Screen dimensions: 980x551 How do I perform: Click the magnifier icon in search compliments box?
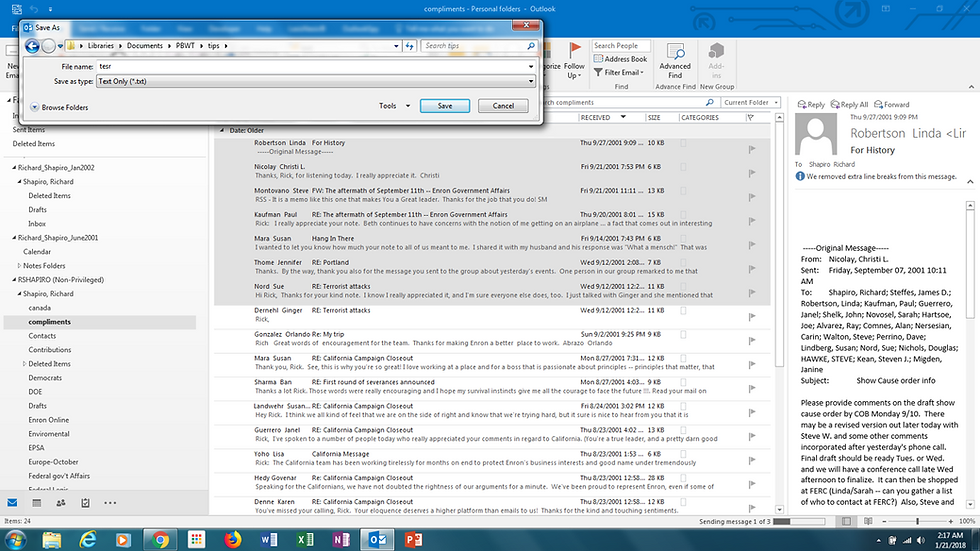click(709, 102)
